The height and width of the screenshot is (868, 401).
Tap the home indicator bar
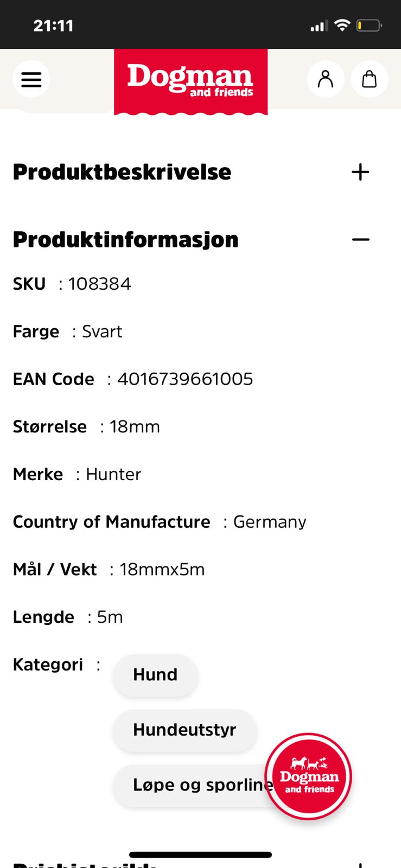[x=200, y=854]
